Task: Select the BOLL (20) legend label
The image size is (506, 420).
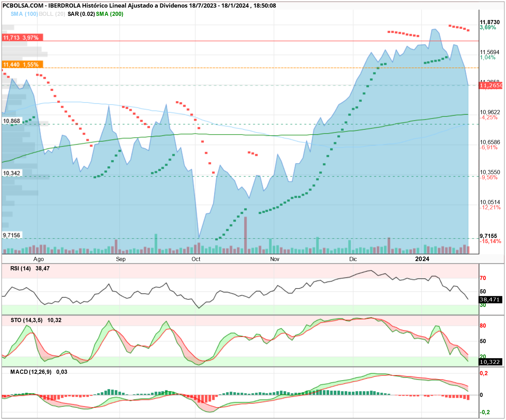Action: 52,14
